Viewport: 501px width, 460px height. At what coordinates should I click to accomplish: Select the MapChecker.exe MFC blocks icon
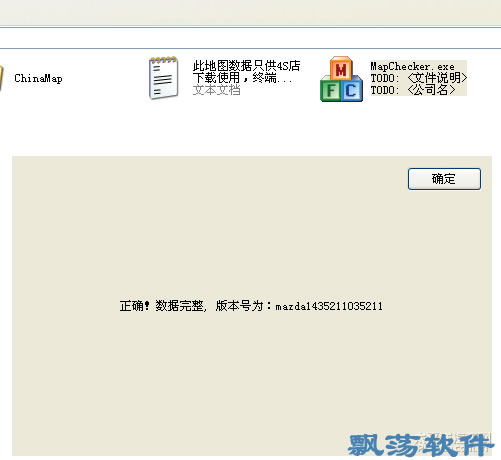(x=341, y=79)
